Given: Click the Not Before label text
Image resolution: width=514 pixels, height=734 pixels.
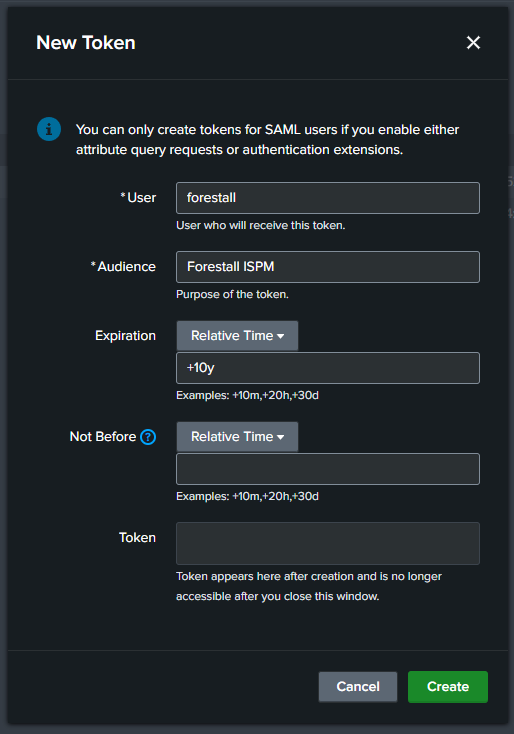Looking at the screenshot, I should pyautogui.click(x=103, y=436).
